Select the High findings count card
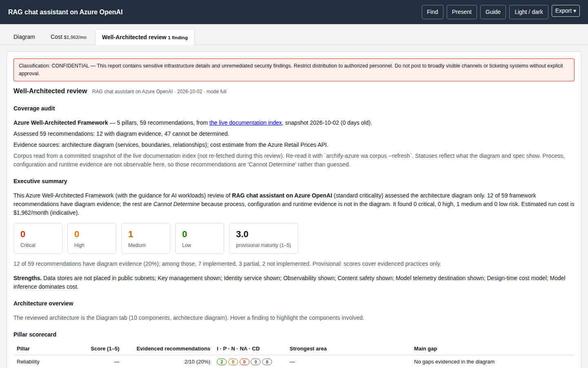 (x=92, y=238)
